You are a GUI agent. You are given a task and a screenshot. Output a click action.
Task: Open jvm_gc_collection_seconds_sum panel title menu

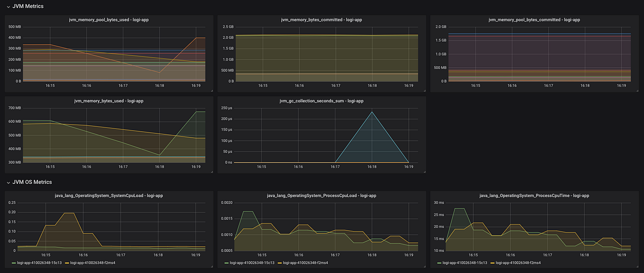click(321, 101)
